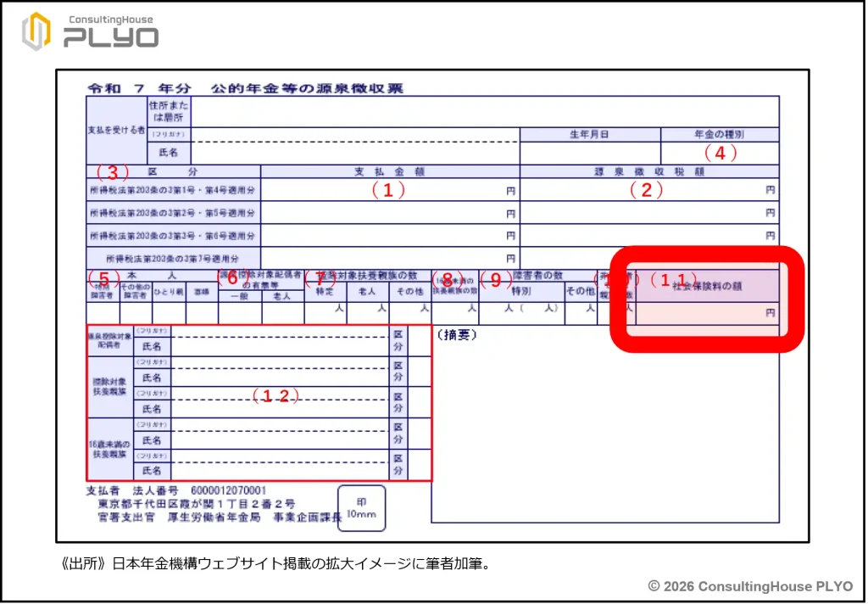Click the red (12) marker in names section
Image resolution: width=868 pixels, height=604 pixels.
tap(277, 396)
